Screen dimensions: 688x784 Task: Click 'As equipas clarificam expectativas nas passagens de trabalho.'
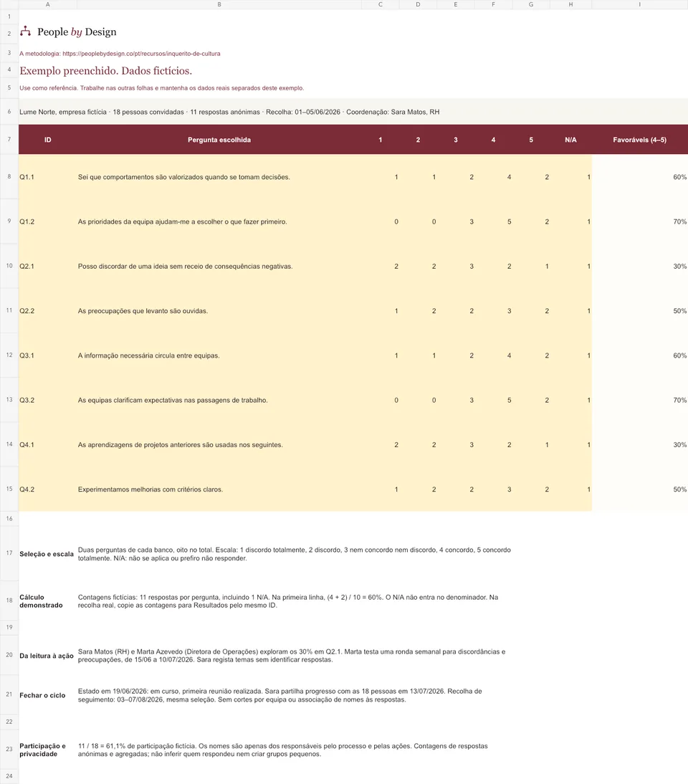click(173, 401)
